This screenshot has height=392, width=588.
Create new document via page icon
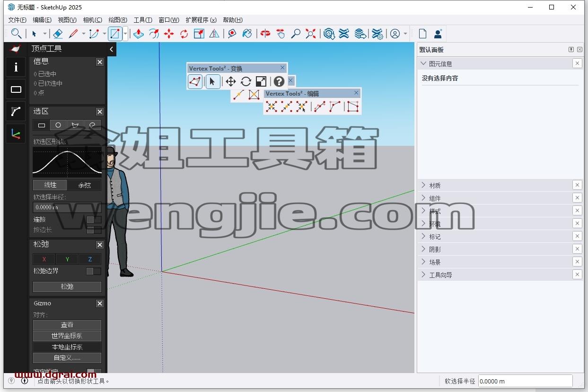tap(422, 34)
